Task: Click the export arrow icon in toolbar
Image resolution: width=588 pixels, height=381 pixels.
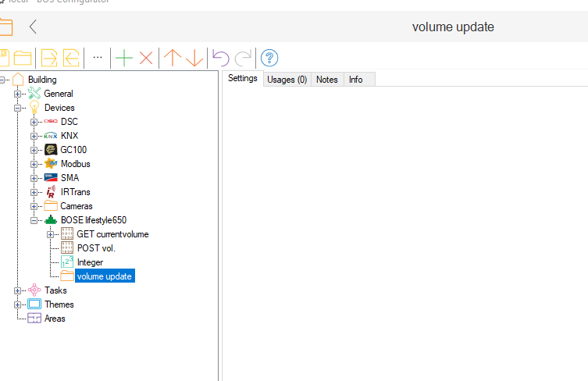Action: [x=72, y=58]
